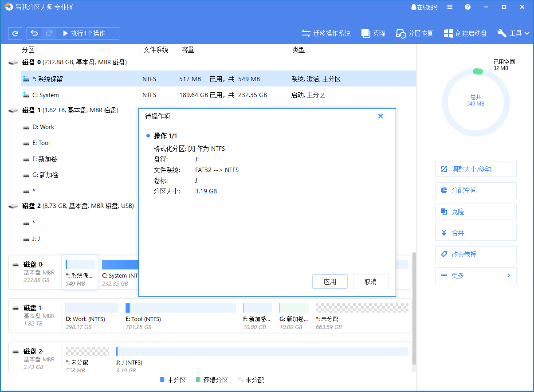Expand 更多 in the right sidebar
This screenshot has width=534, height=392.
[x=475, y=275]
